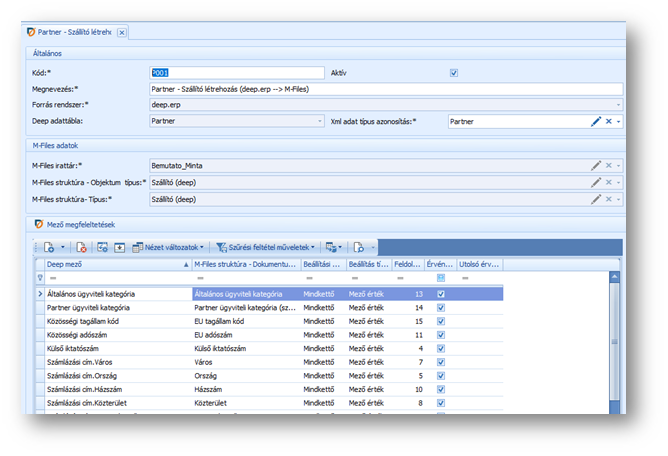Expand the Deep adattábla combo box
This screenshot has height=456, width=668.
pos(319,121)
